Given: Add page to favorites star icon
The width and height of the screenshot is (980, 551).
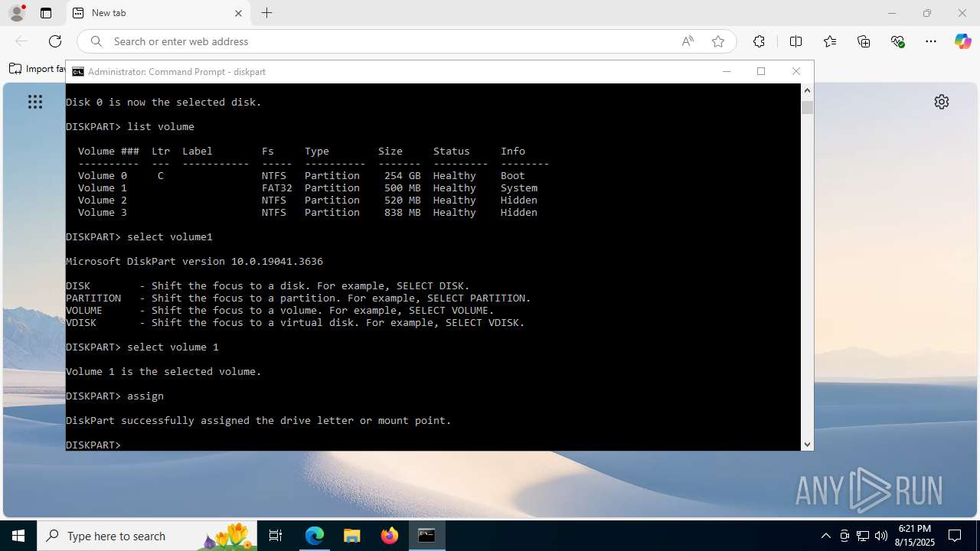Looking at the screenshot, I should [x=717, y=41].
